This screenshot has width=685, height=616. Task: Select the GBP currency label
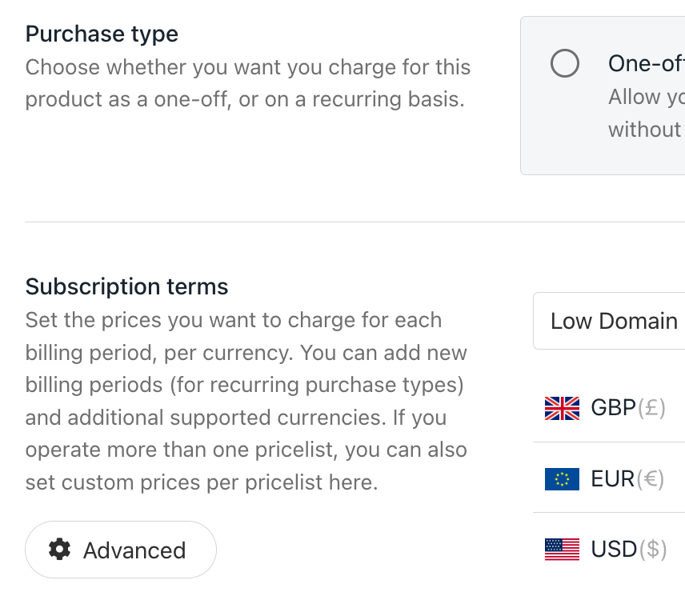(614, 408)
